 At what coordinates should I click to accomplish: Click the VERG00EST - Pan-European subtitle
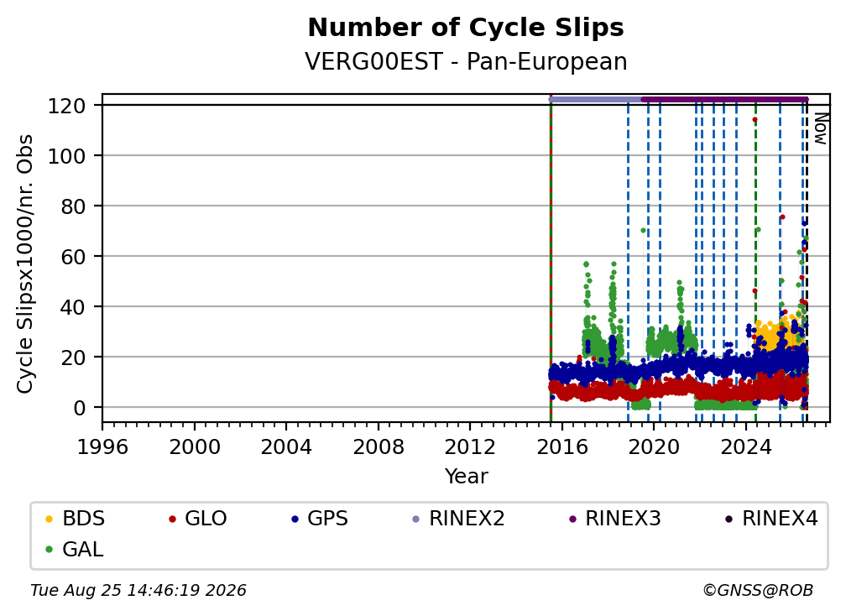[466, 61]
